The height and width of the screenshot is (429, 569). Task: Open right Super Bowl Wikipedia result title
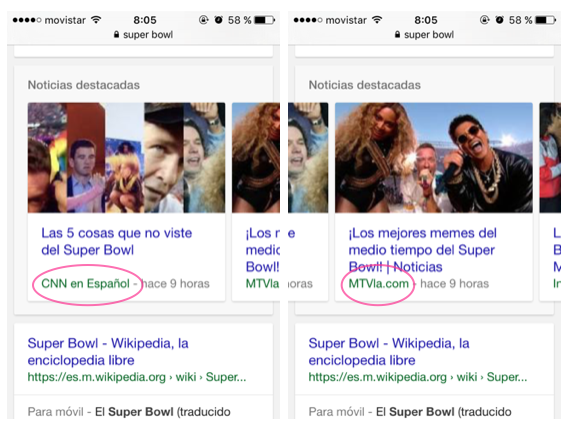389,351
